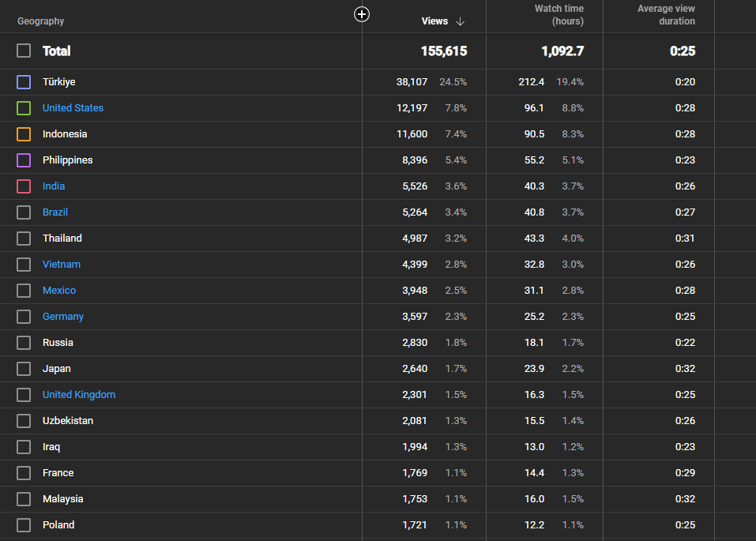
Task: Uncheck the Türkiye blue checkbox
Action: point(24,82)
